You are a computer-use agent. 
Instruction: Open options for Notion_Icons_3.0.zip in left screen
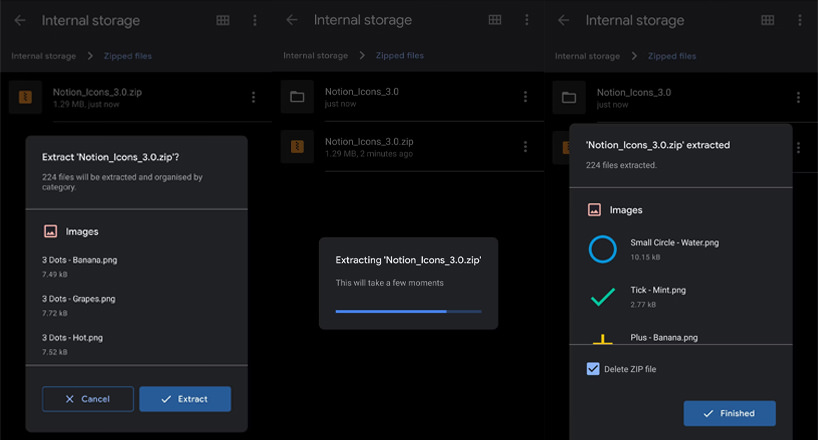coord(253,97)
